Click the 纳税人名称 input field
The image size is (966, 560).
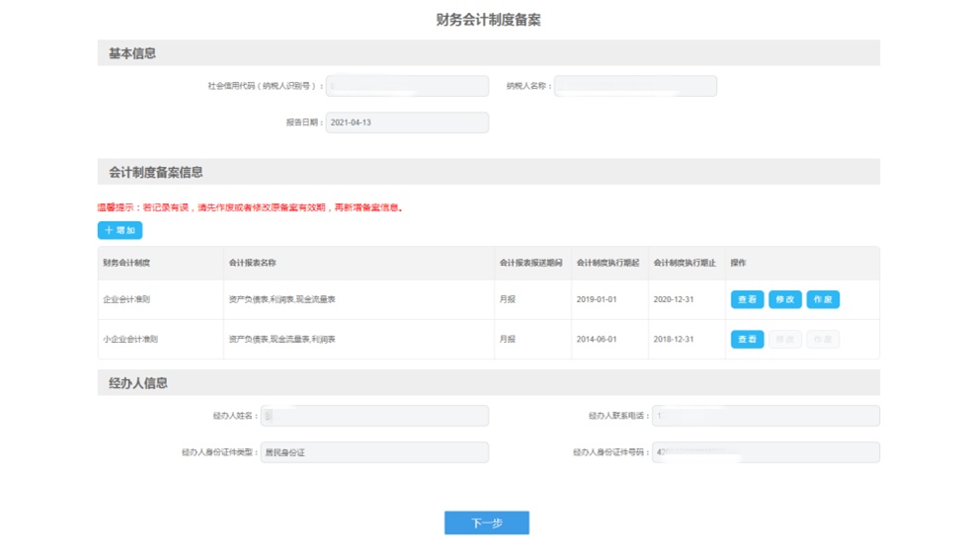tap(635, 86)
